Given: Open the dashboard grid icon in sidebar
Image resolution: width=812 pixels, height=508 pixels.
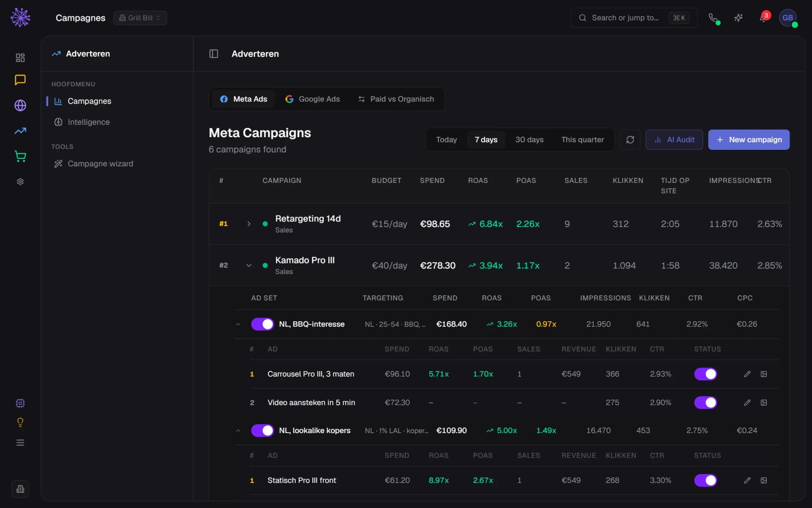Looking at the screenshot, I should point(20,58).
